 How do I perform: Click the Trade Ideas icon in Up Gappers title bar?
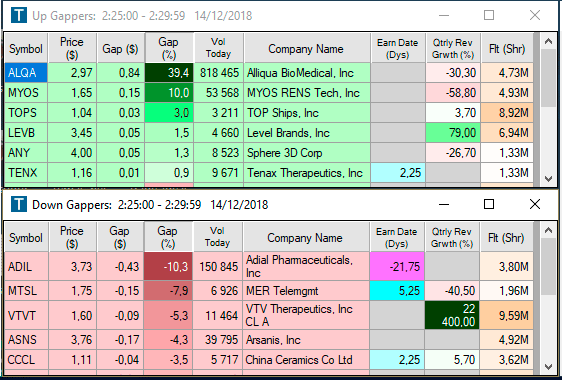pyautogui.click(x=19, y=15)
